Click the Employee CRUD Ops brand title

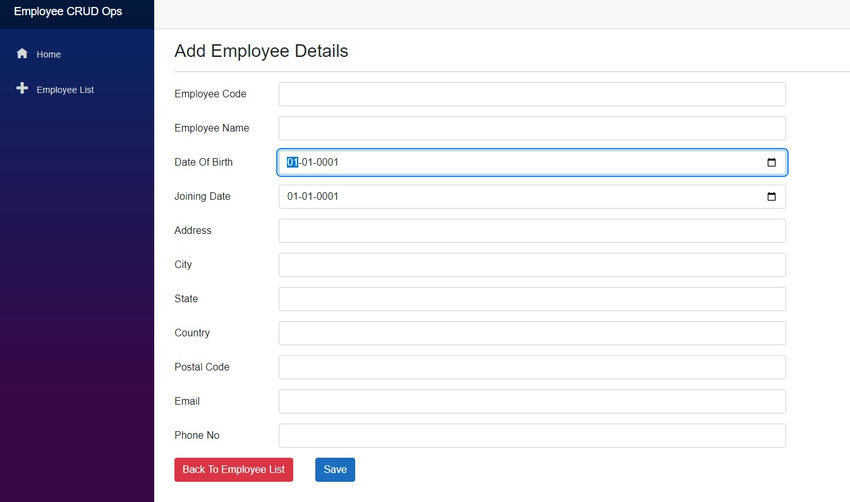tap(68, 11)
